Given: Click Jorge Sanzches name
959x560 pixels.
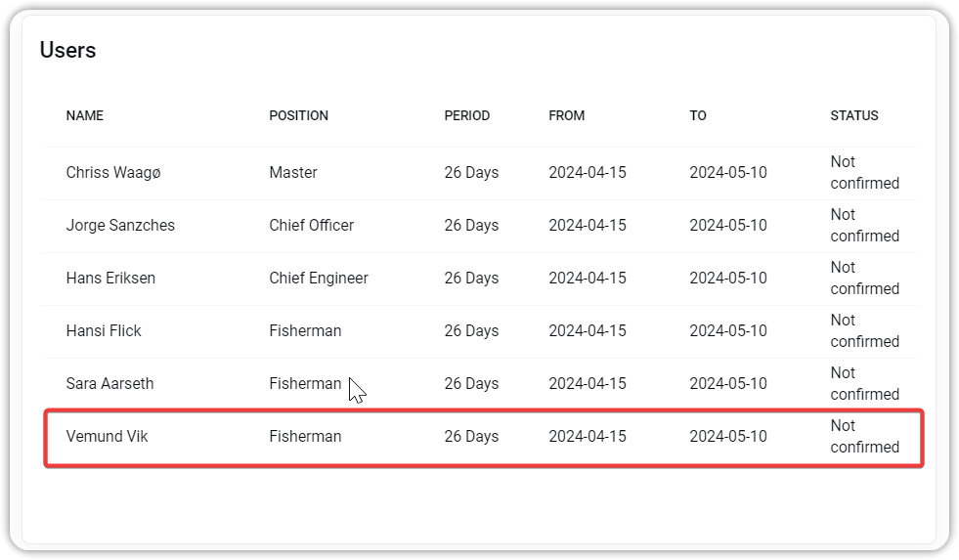Looking at the screenshot, I should coord(120,225).
